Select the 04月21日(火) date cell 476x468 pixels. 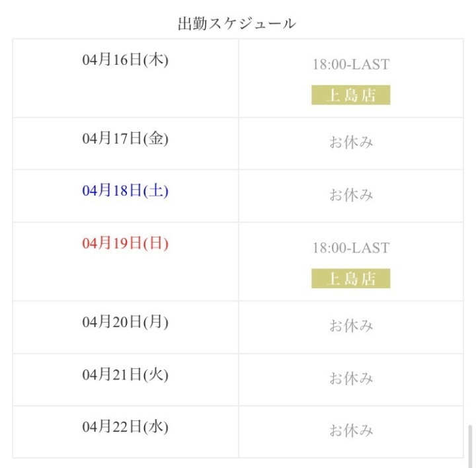point(125,375)
